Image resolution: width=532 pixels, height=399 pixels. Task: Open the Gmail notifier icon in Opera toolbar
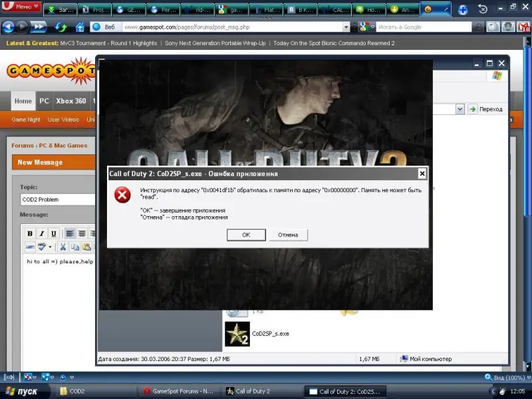click(523, 27)
